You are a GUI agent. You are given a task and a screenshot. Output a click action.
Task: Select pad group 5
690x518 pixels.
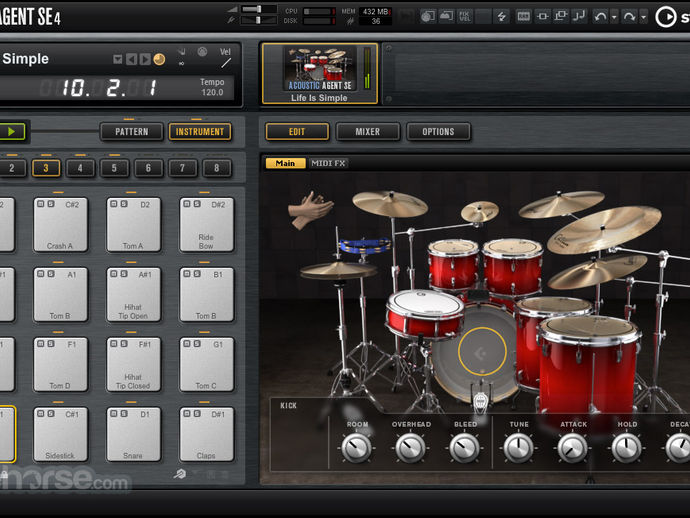coord(114,168)
